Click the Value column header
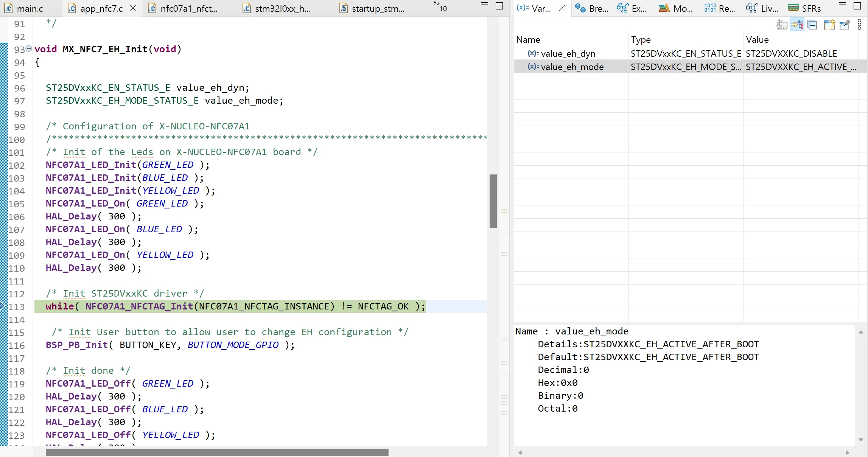The height and width of the screenshot is (457, 868). click(x=757, y=40)
